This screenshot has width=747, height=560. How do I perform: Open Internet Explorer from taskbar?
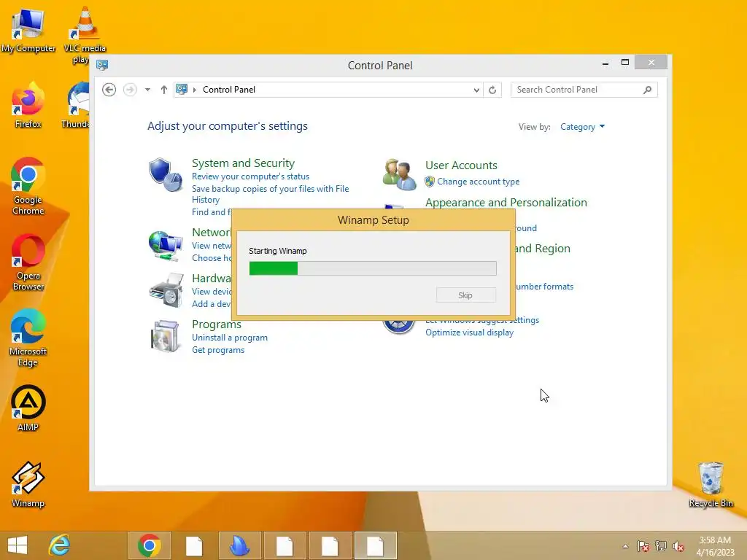60,545
